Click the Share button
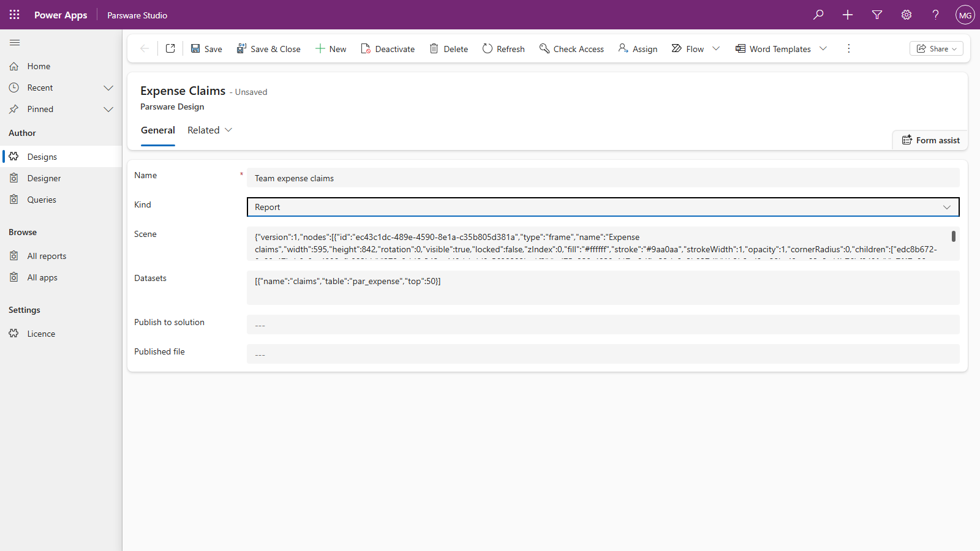The height and width of the screenshot is (551, 980). point(936,48)
